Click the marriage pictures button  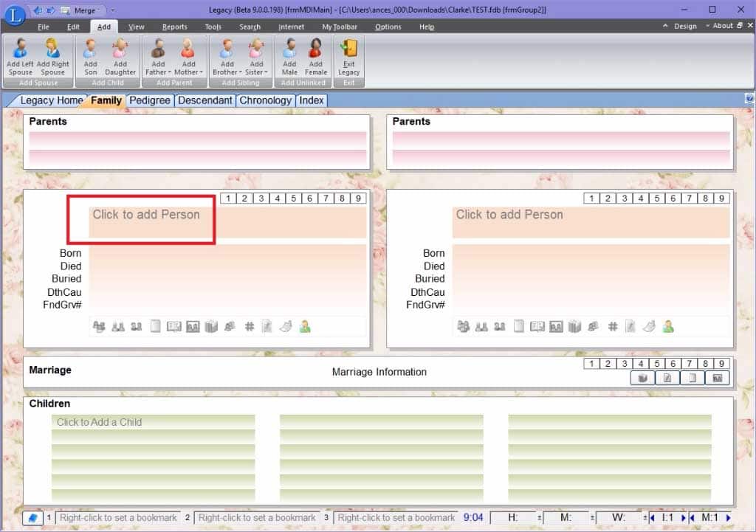[x=718, y=379]
